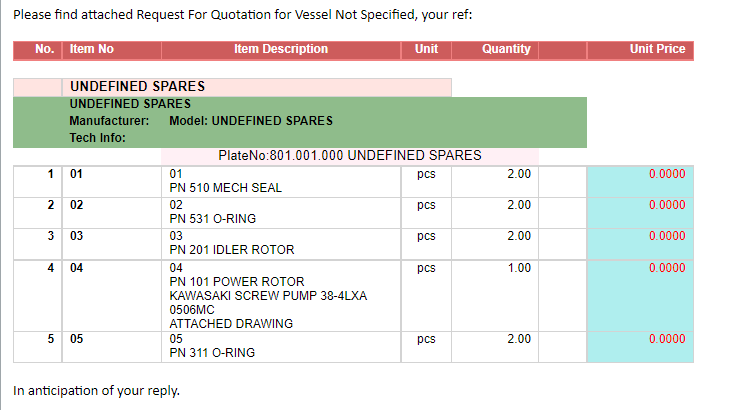This screenshot has width=755, height=410.
Task: Click the Item Description column header
Action: 280,49
